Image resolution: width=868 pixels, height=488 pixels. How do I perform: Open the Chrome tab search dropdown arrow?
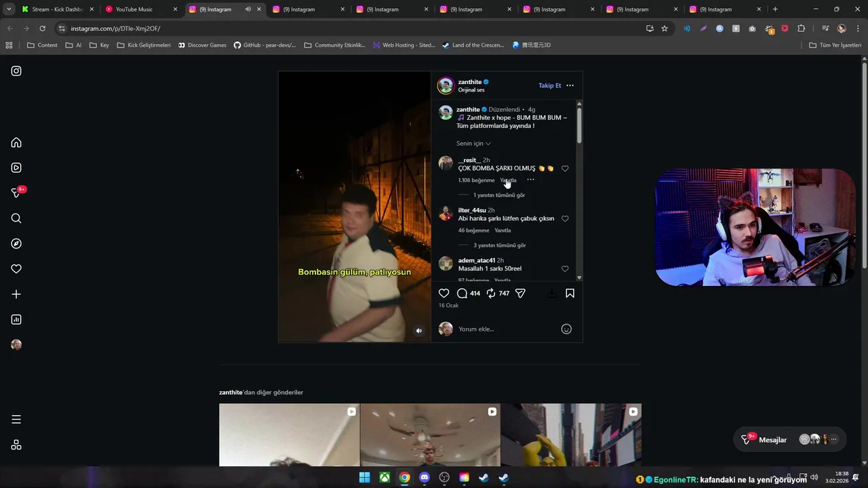pos(9,9)
